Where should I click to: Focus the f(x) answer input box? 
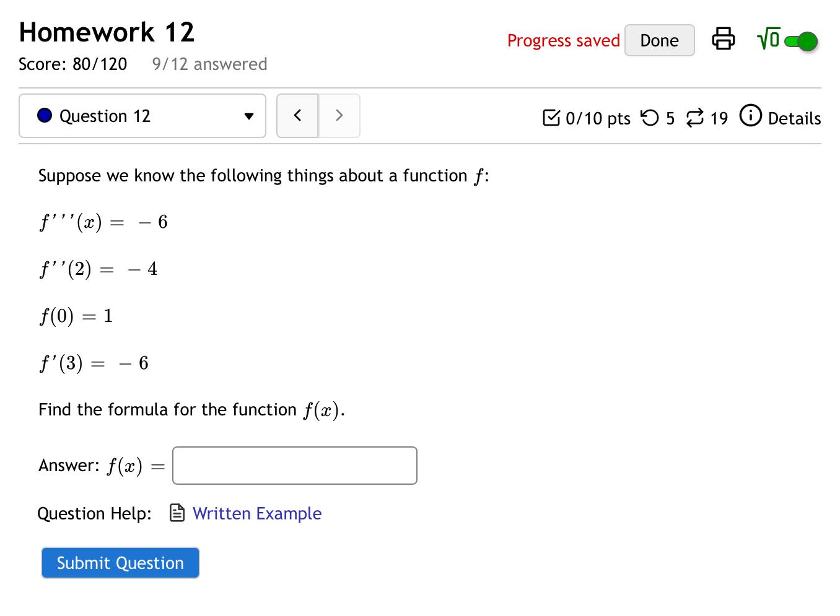point(294,465)
